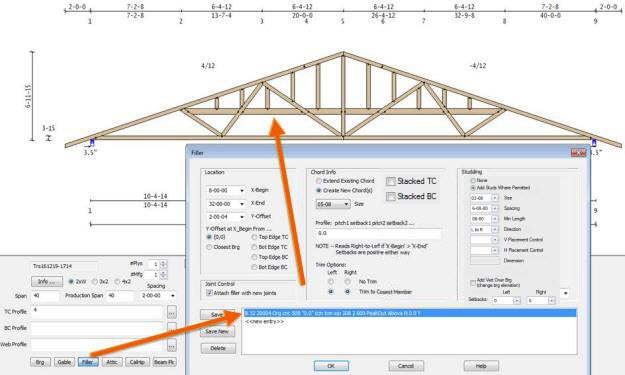Confirm the Filler dialog with OK

(331, 366)
